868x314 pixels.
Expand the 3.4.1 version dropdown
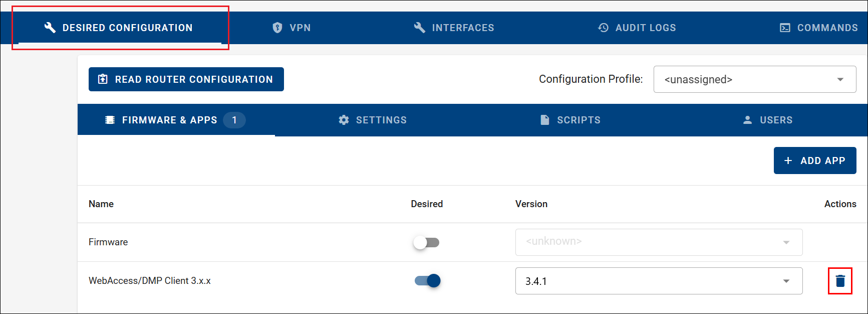click(659, 281)
